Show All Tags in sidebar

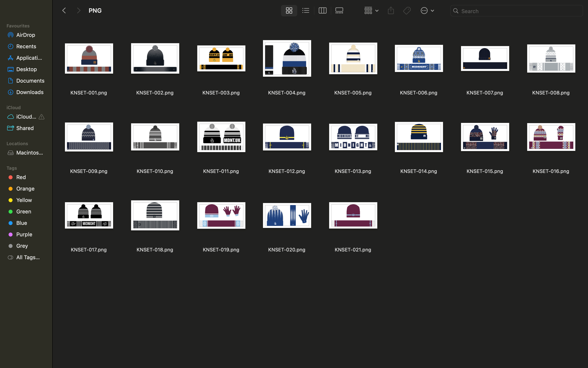(28, 257)
